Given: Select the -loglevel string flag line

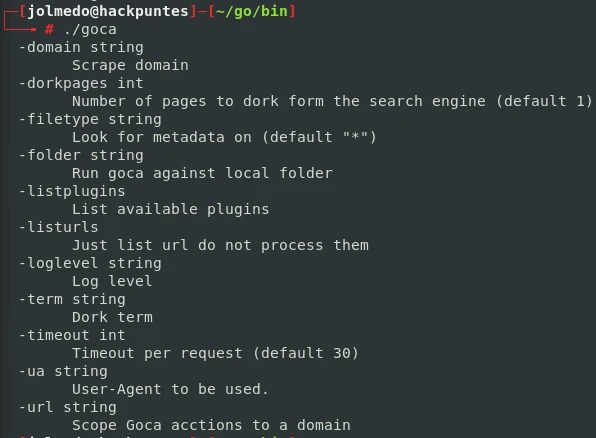Looking at the screenshot, I should pos(90,263).
